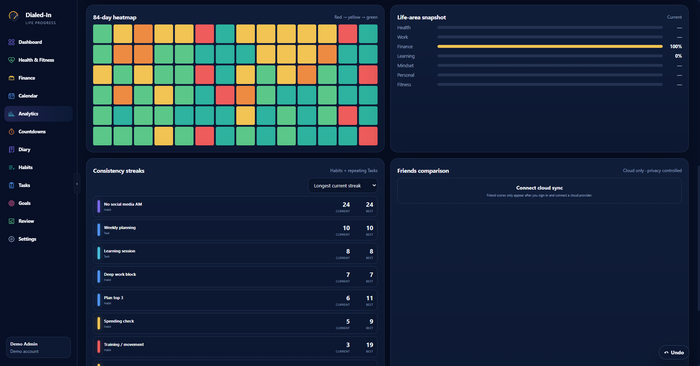Screen dimensions: 700x366
Task: Open the Review page
Action: 38,221
